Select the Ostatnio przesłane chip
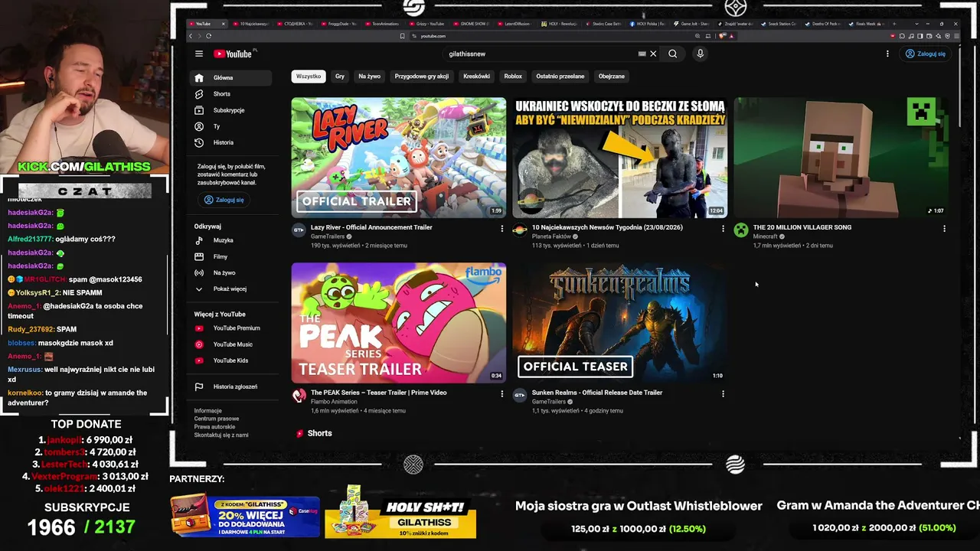This screenshot has width=980, height=551. 560,77
